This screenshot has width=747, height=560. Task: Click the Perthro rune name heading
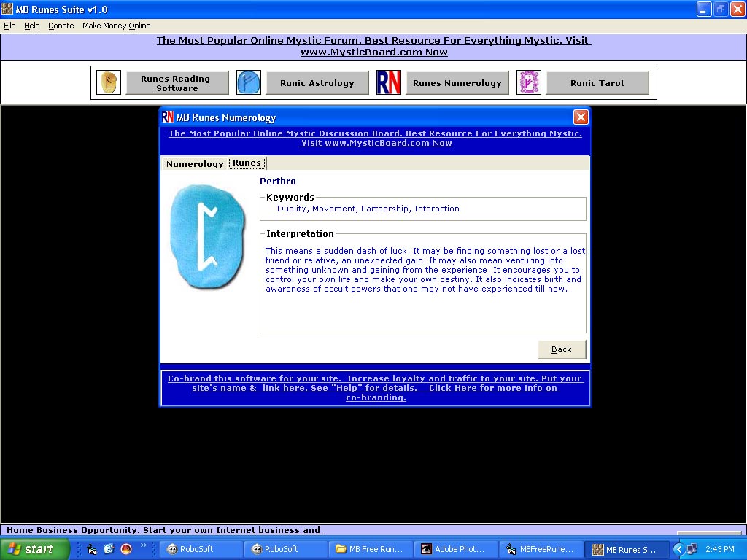tap(278, 181)
